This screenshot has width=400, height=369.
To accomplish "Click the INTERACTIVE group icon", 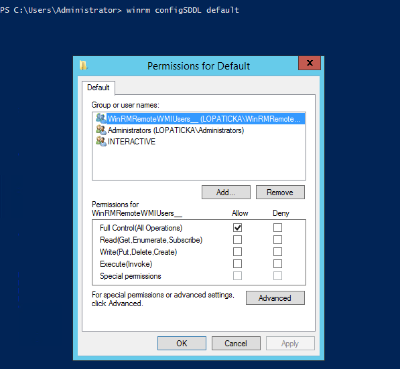I will [x=101, y=141].
